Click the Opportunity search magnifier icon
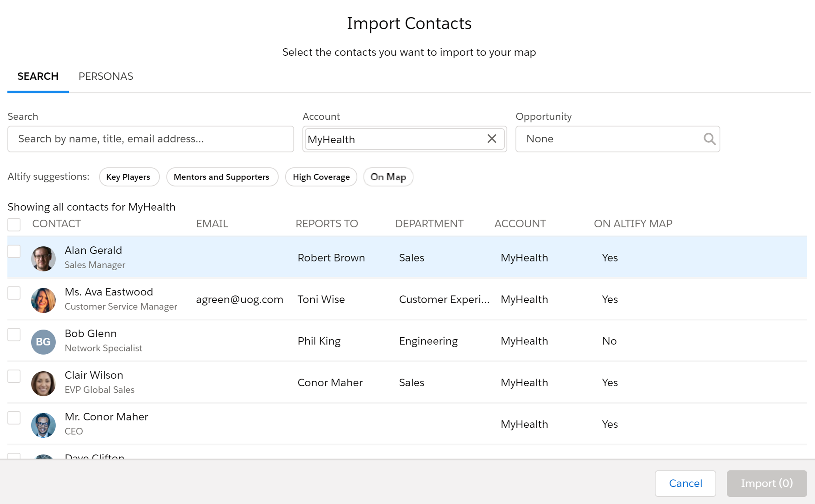 [709, 139]
